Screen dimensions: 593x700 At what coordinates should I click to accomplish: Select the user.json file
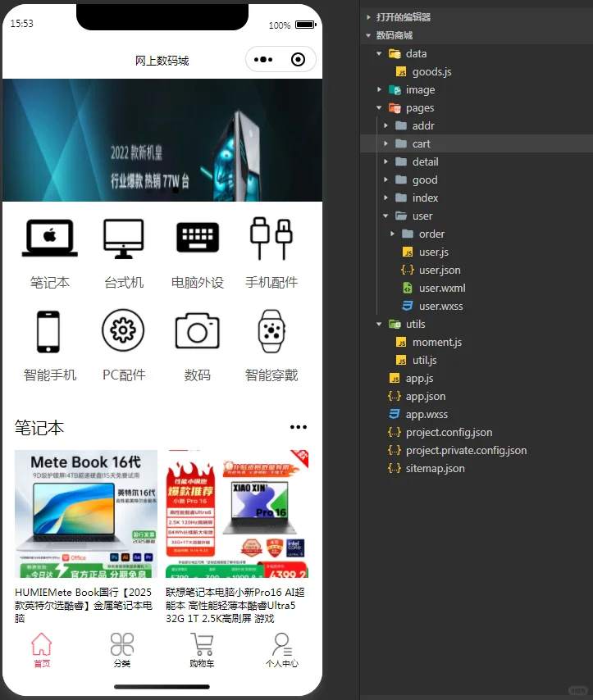click(x=440, y=270)
